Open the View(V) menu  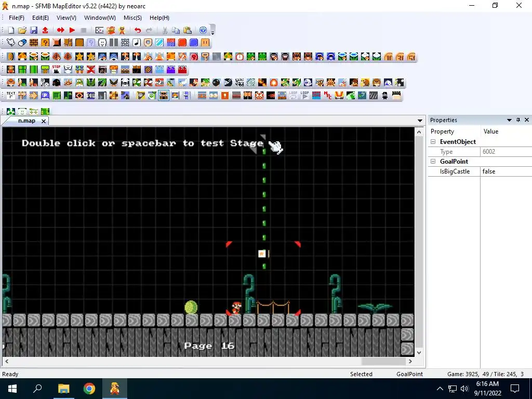[66, 18]
